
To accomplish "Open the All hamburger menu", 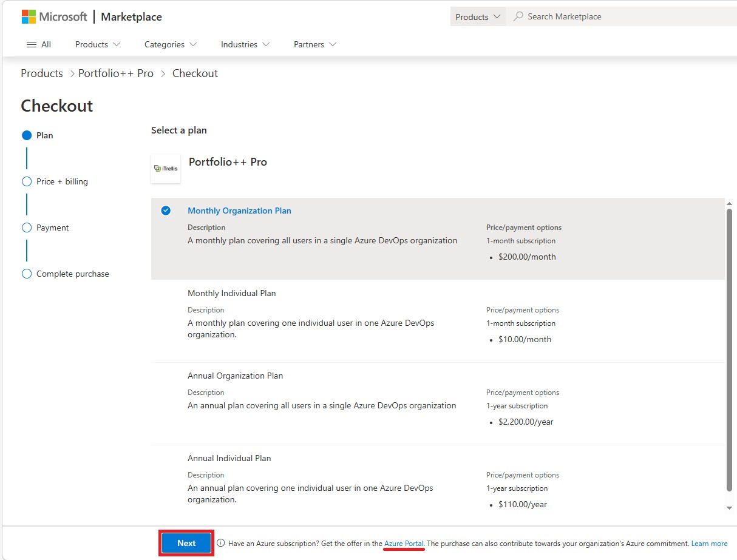I will [x=39, y=44].
